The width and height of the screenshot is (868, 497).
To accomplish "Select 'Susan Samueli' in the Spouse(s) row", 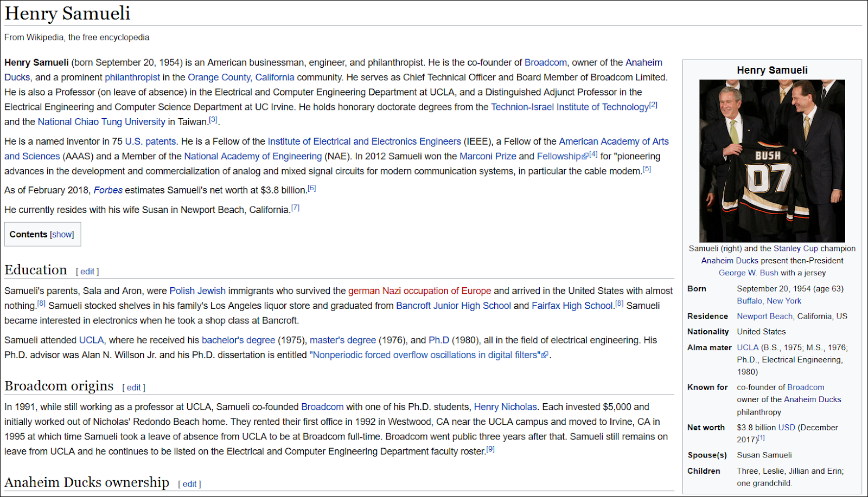I will click(x=764, y=455).
